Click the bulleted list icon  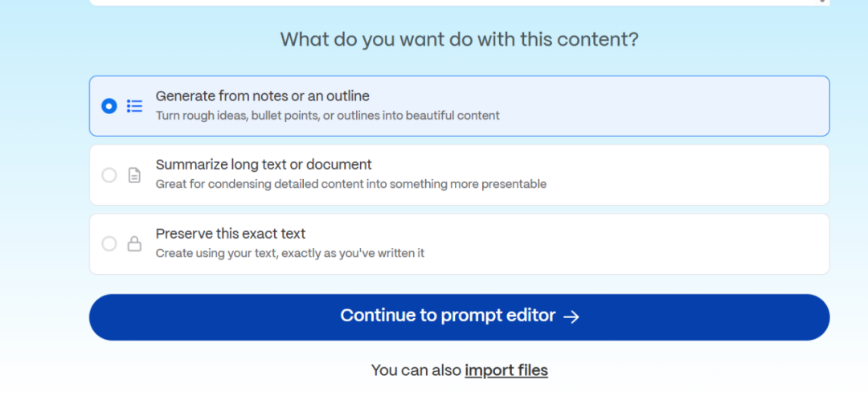point(135,106)
